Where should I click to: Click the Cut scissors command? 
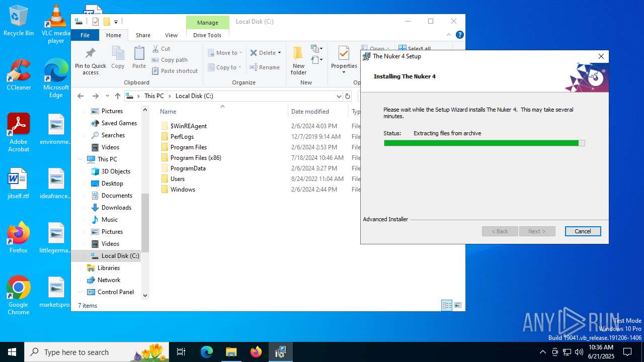[161, 49]
